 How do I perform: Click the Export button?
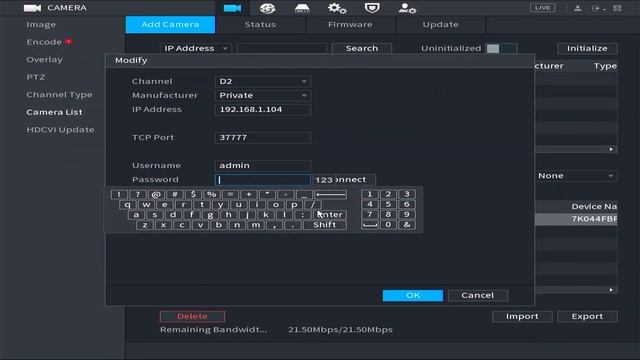click(587, 316)
